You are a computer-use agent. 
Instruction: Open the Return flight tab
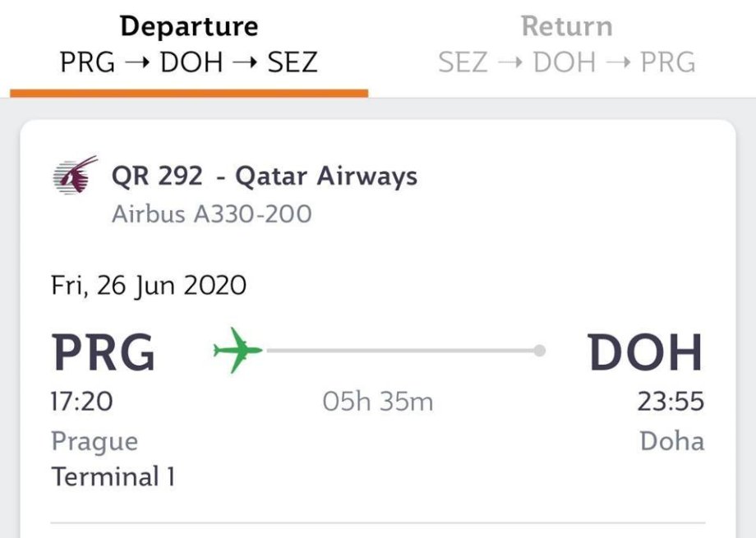(x=566, y=27)
